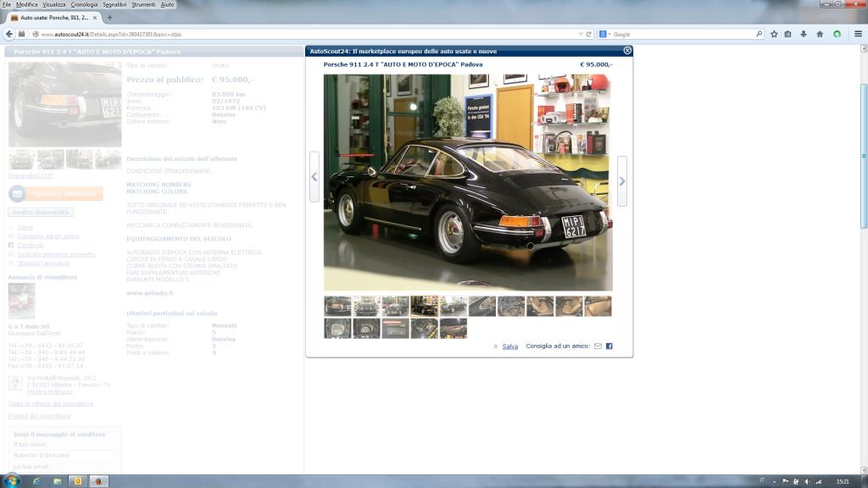Go to the browser home page

coord(820,34)
